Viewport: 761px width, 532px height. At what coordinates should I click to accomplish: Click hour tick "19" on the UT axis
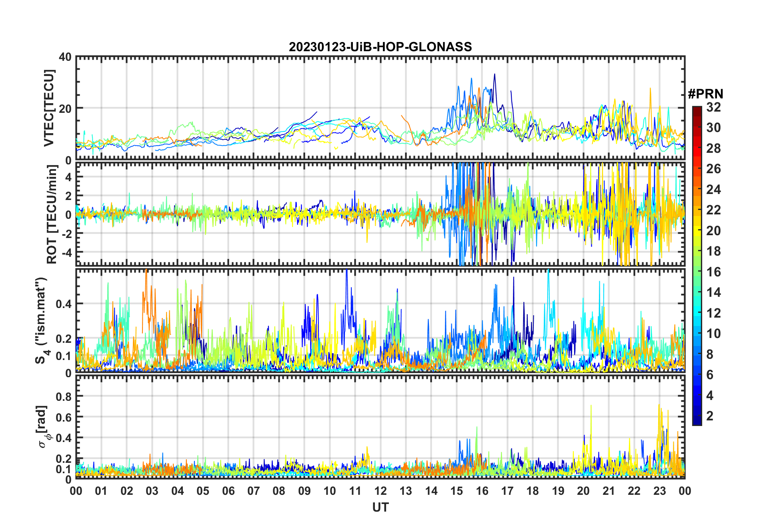click(x=558, y=491)
